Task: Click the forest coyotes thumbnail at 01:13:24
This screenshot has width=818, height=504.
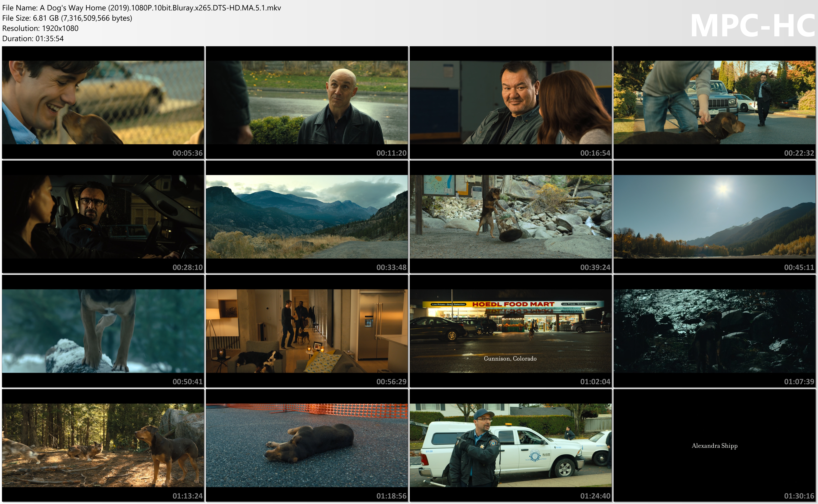Action: [x=103, y=445]
